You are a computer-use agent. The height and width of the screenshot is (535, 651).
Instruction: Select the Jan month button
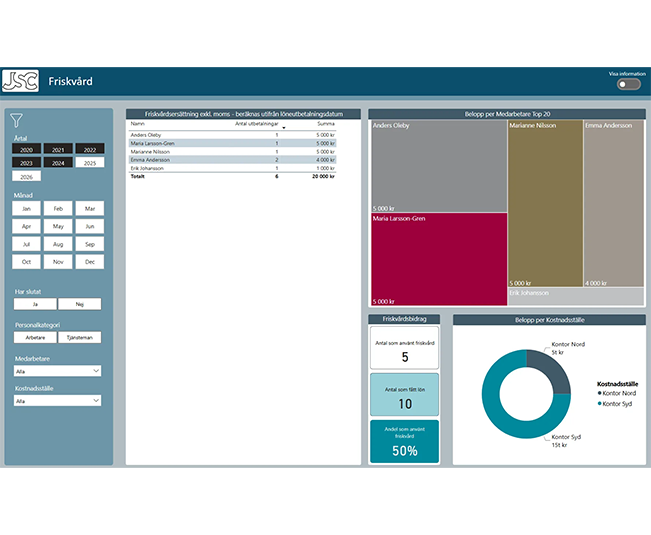[26, 208]
